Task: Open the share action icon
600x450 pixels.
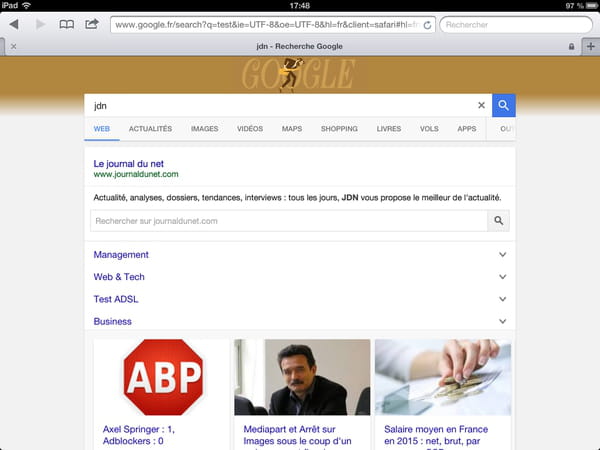Action: 92,24
